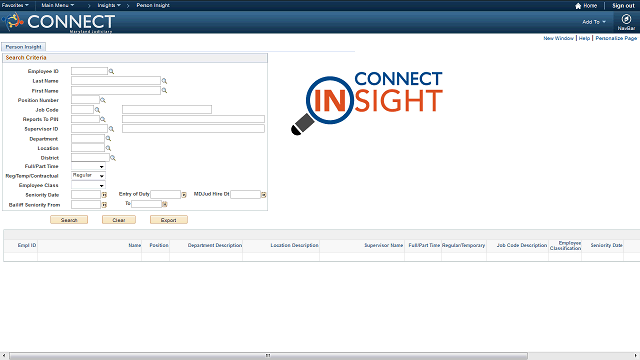Click the Location Description column header
The image size is (640, 360).
[294, 245]
